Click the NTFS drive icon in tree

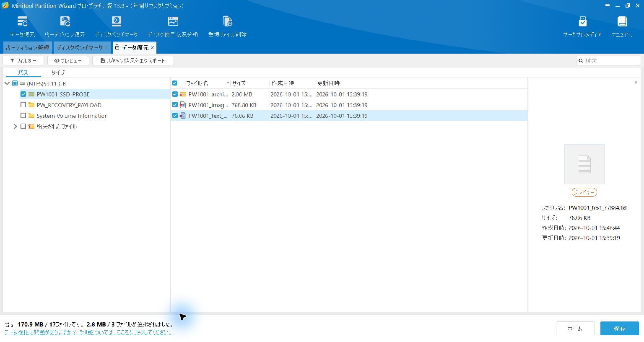[x=22, y=83]
